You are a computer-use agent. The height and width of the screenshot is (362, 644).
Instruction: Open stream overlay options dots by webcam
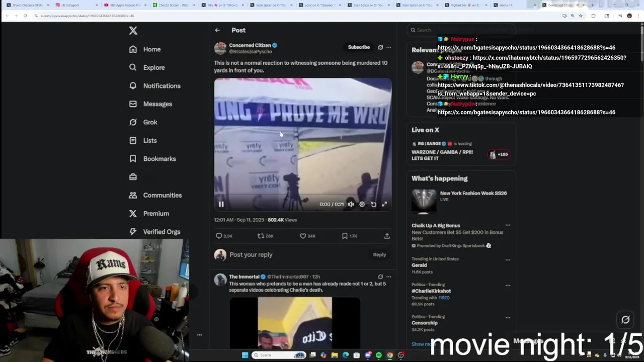199,335
